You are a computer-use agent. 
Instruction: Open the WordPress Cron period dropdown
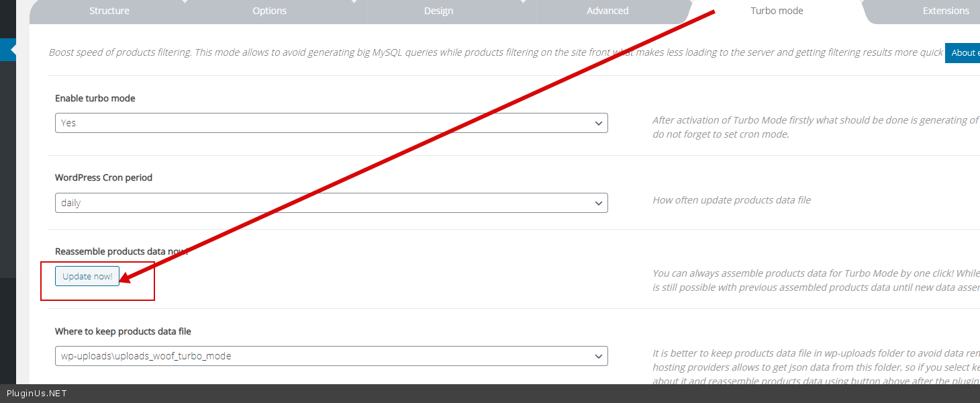point(331,203)
